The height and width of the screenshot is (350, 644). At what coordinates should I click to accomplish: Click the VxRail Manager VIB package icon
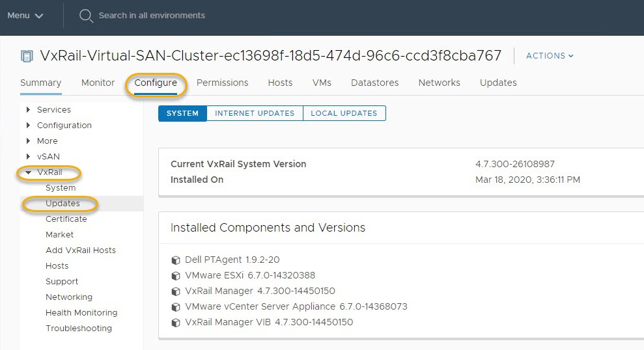tap(175, 323)
